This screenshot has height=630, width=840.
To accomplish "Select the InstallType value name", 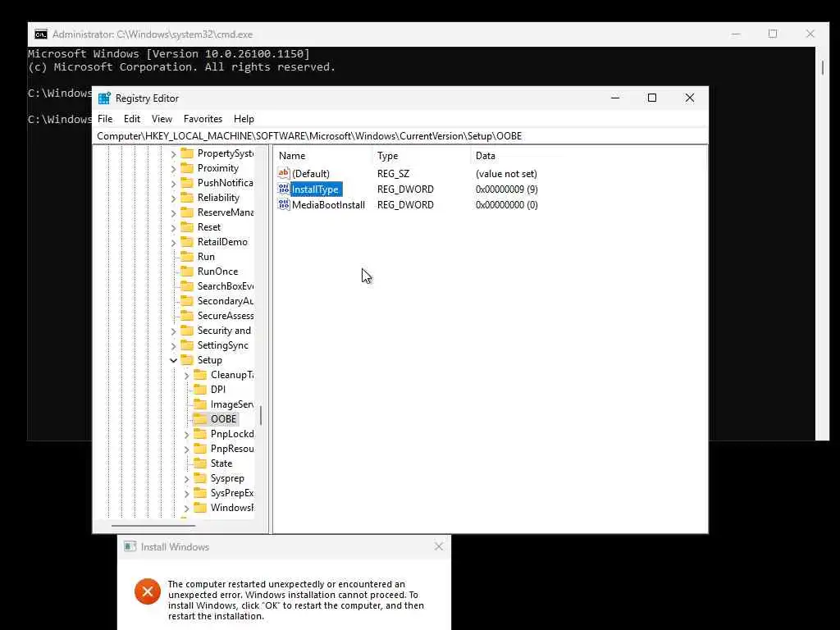I will coord(315,189).
